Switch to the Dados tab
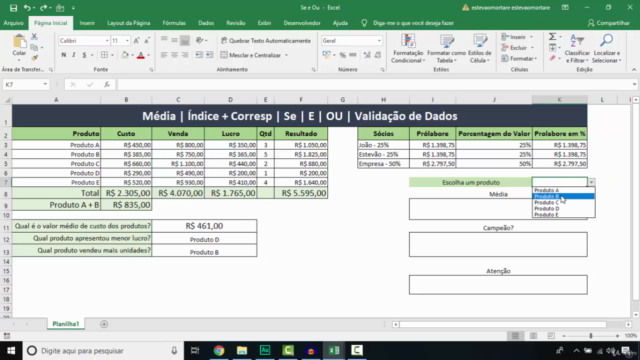Image resolution: width=640 pixels, height=360 pixels. [206, 23]
